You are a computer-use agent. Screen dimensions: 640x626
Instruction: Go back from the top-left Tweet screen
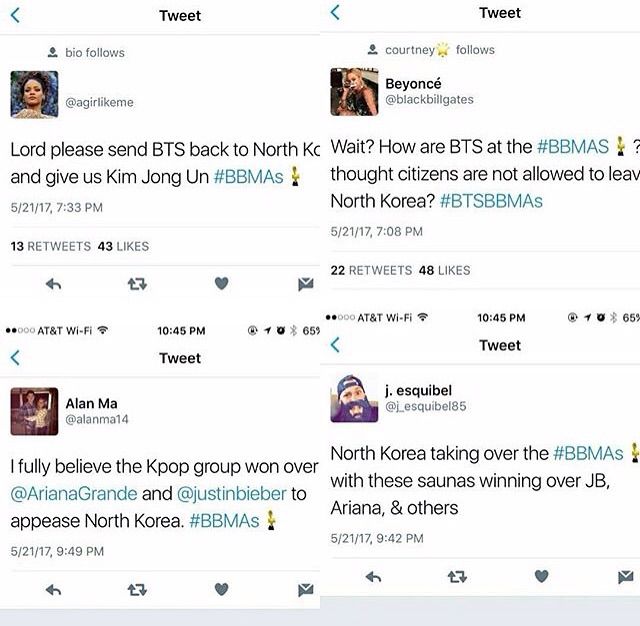(15, 16)
